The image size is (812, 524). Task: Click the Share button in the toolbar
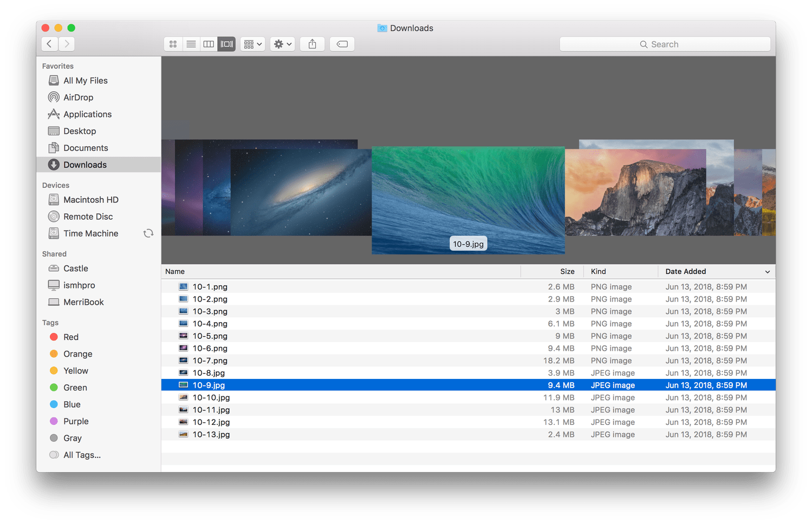[312, 44]
